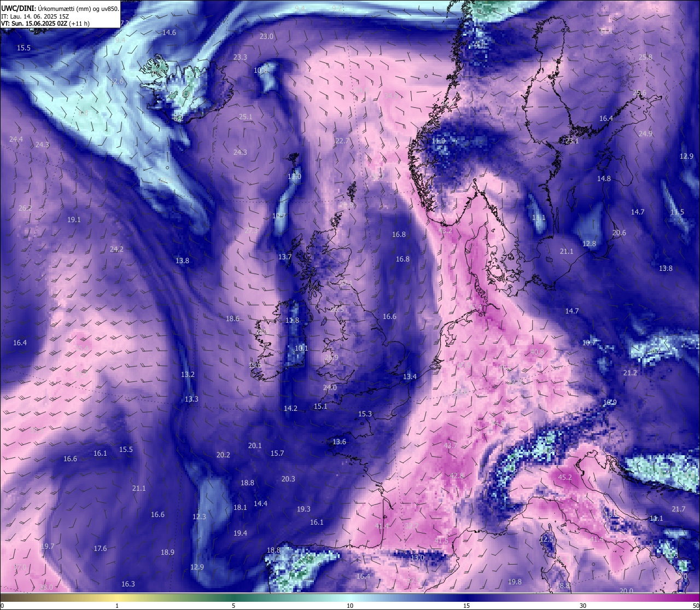This screenshot has width=700, height=610.
Task: Click the 20.6 map value
Action: click(619, 233)
